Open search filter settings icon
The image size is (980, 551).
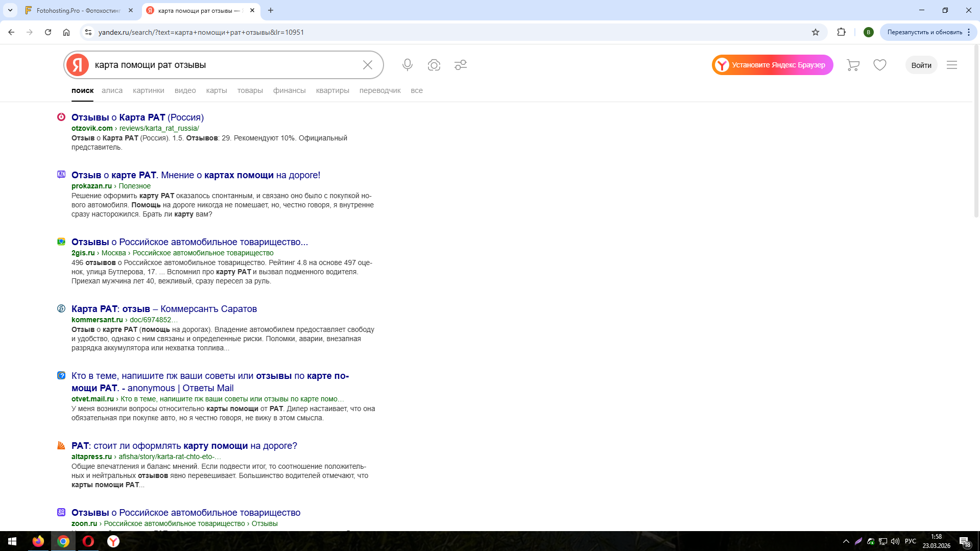[461, 65]
